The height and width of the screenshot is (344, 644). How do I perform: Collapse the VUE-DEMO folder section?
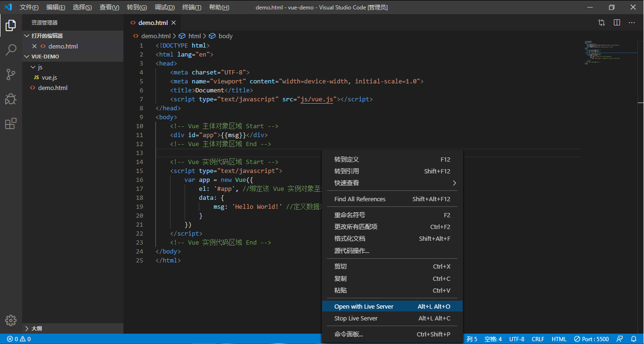click(73, 57)
